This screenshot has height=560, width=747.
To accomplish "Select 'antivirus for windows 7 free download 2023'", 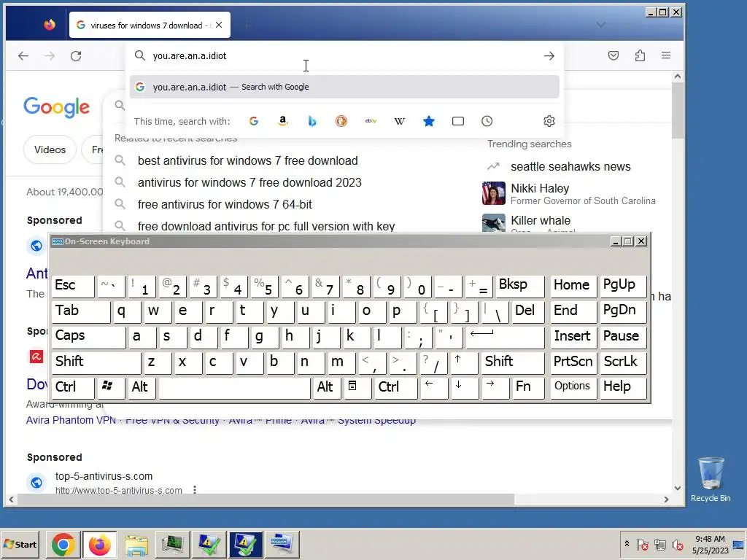I will click(x=249, y=182).
